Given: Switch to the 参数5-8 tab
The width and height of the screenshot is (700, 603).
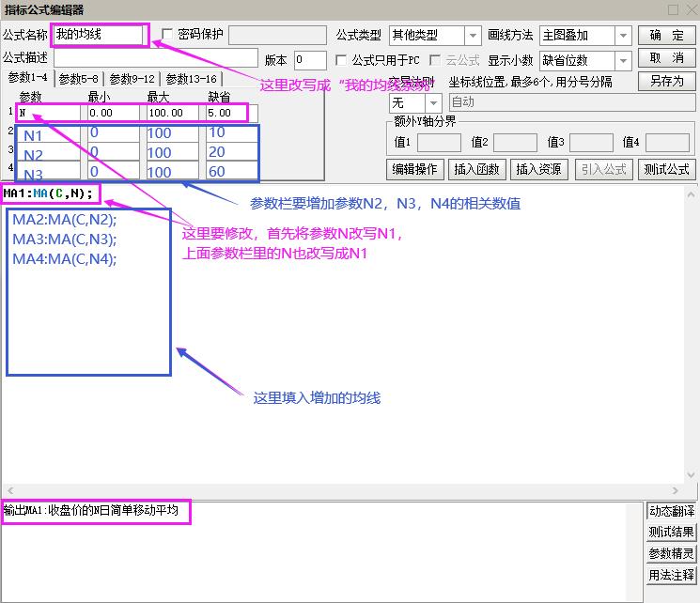Looking at the screenshot, I should [x=79, y=79].
